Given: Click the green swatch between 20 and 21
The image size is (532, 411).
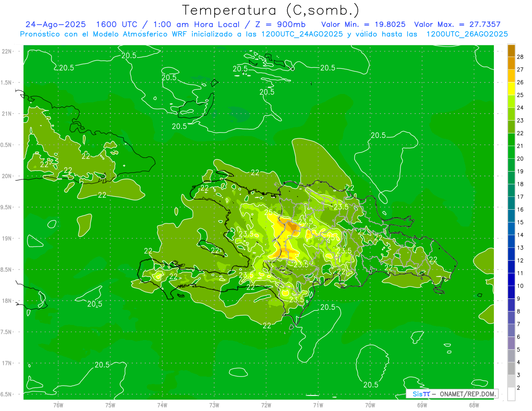Looking at the screenshot, I should pos(511,153).
